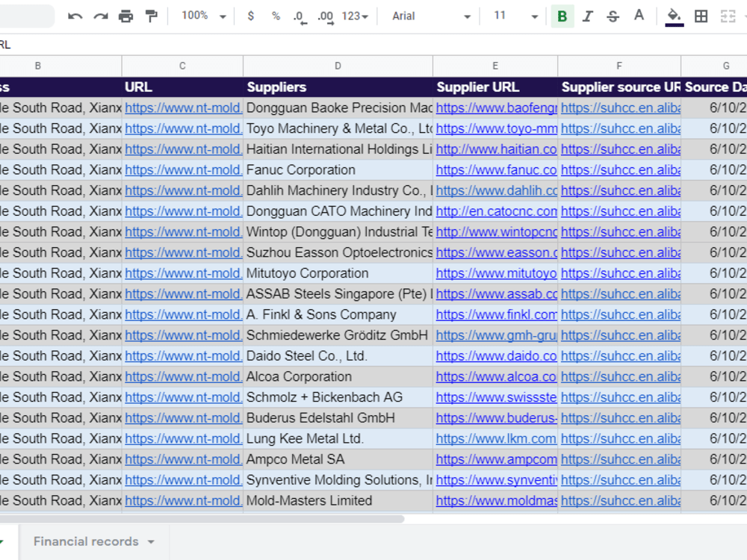Open nt-mold URL in Fanuc Corporation row
The width and height of the screenshot is (747, 560).
[184, 170]
